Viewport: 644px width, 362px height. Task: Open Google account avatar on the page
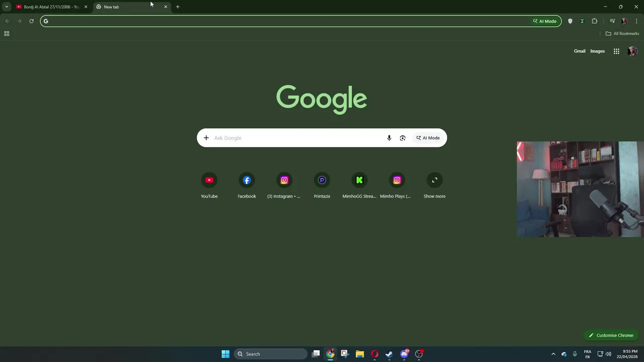point(632,51)
